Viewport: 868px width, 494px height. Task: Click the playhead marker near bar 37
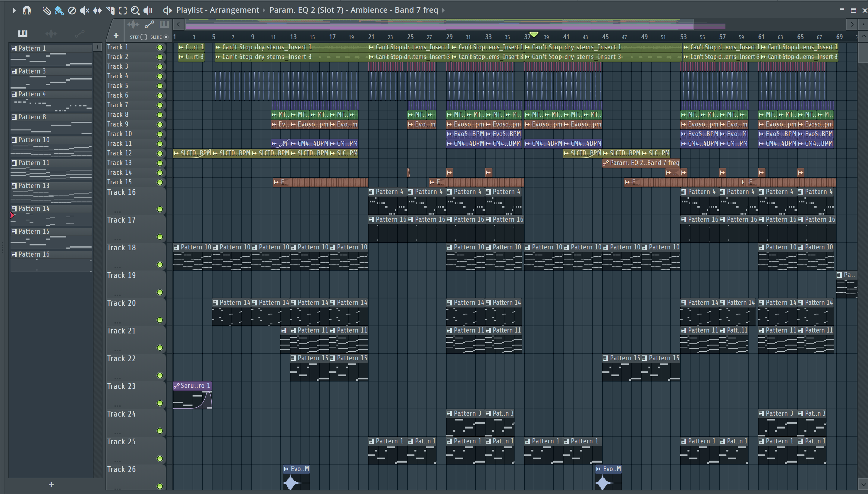(534, 35)
